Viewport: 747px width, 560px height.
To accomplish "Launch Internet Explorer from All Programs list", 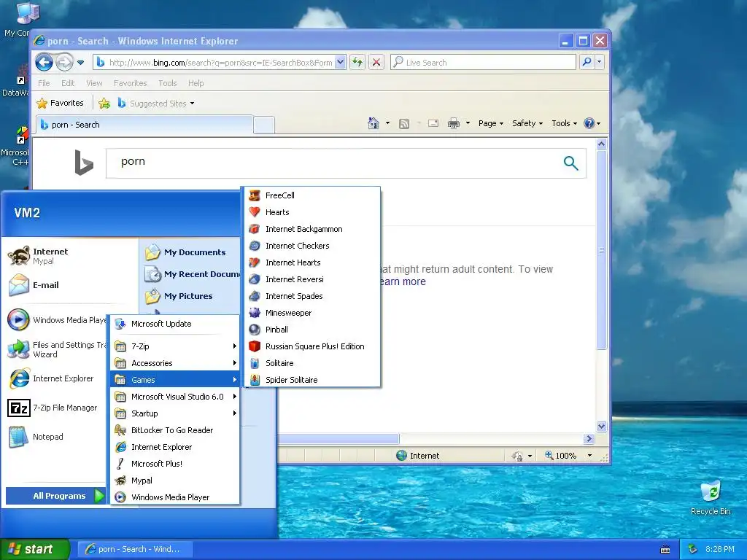I will pyautogui.click(x=175, y=447).
